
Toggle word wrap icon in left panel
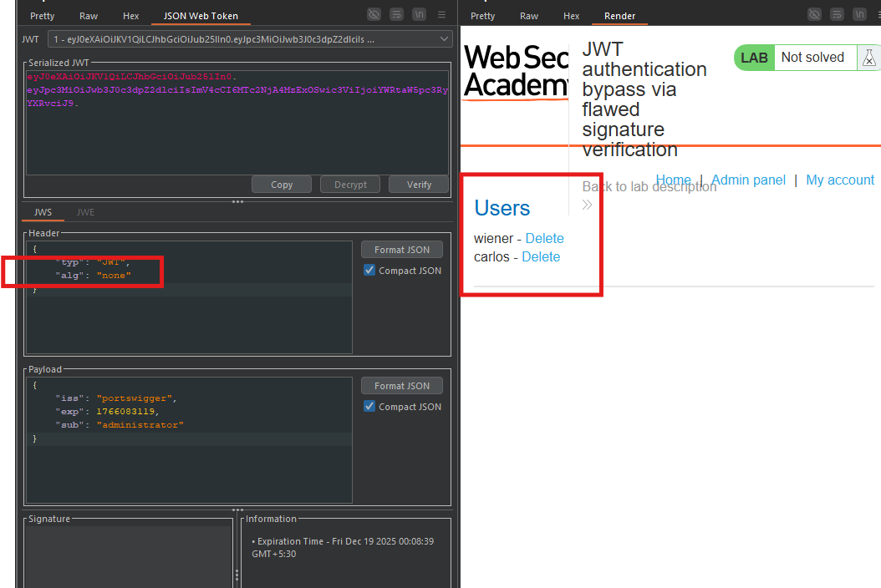(x=397, y=14)
